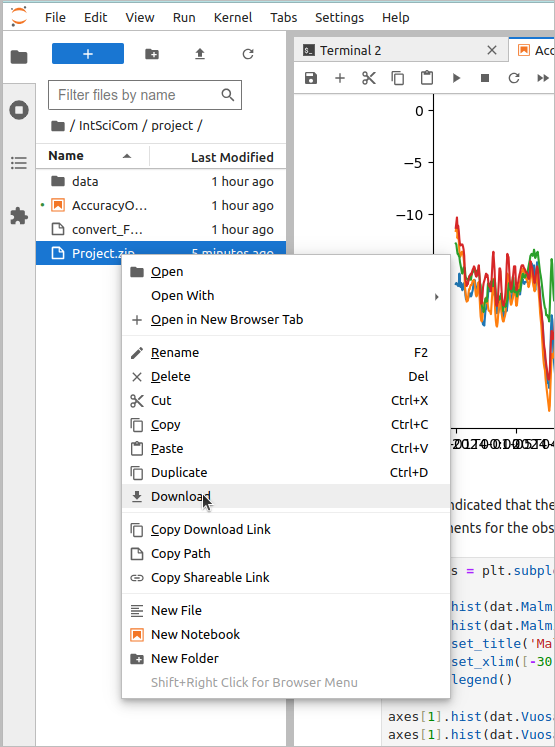Viewport: 555px width, 747px height.
Task: Click the root folder icon in breadcrumb
Action: (x=58, y=126)
